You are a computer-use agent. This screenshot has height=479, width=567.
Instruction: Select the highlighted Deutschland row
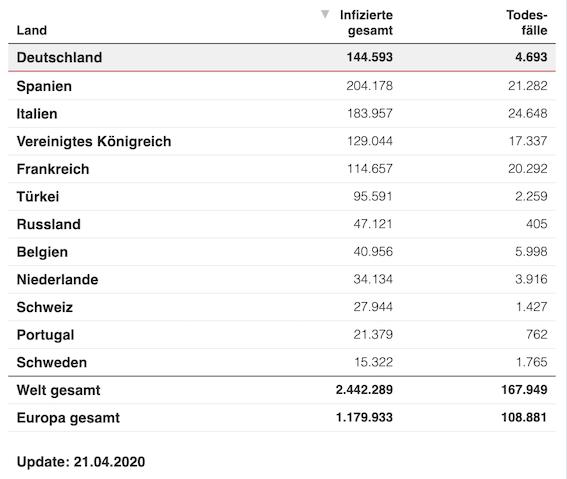[282, 57]
